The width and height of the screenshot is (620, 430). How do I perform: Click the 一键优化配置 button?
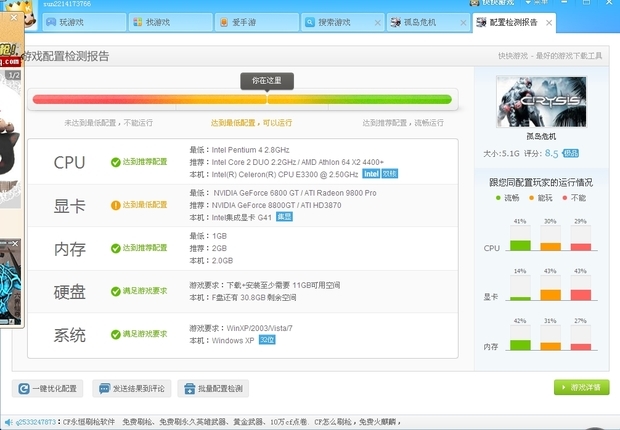[x=47, y=388]
